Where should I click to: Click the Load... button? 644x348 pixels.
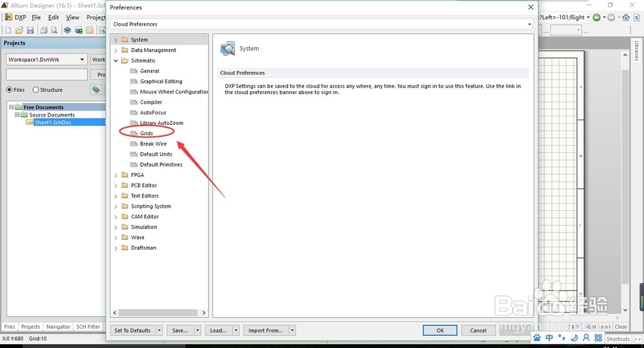coord(218,331)
